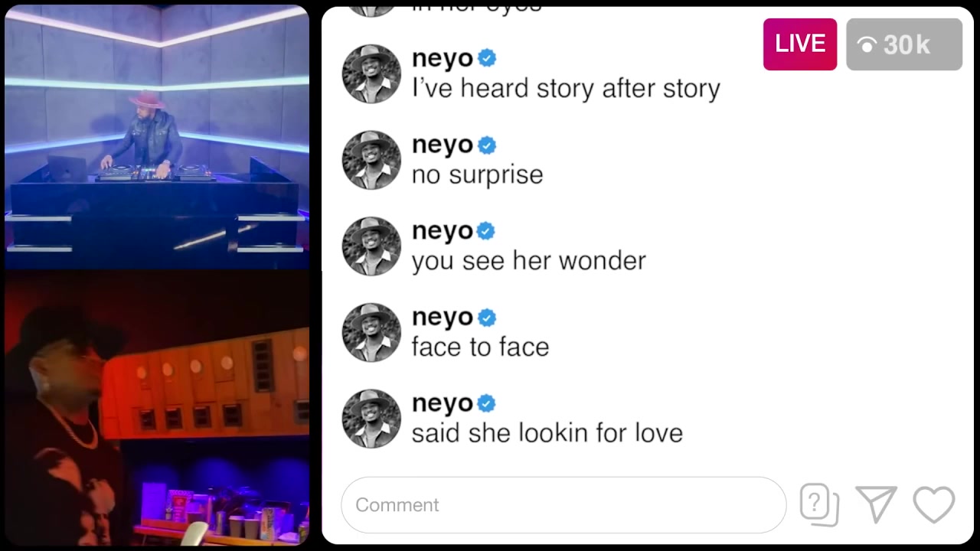Screen dimensions: 980x551
Task: Click the neyo avatar beside 'face to face'
Action: pyautogui.click(x=371, y=332)
